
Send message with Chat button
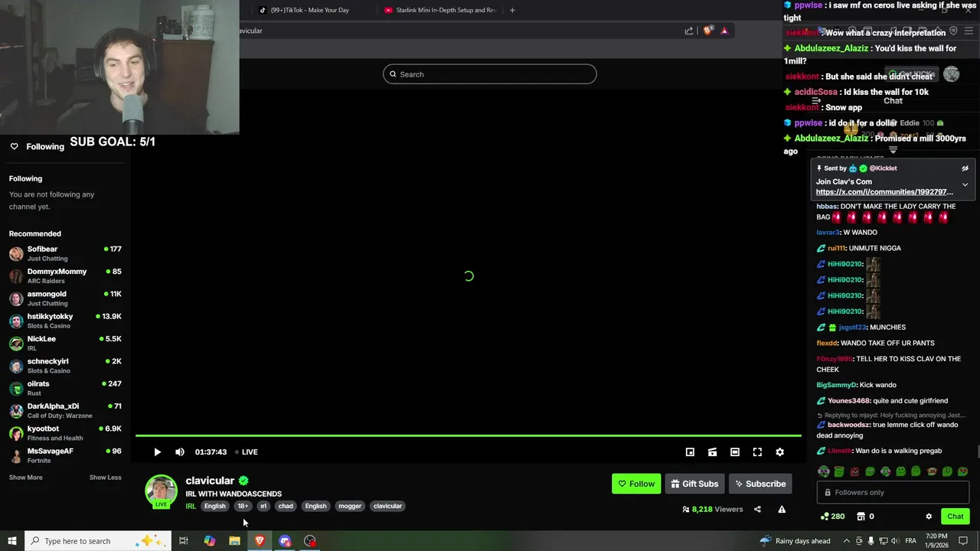[x=955, y=517]
